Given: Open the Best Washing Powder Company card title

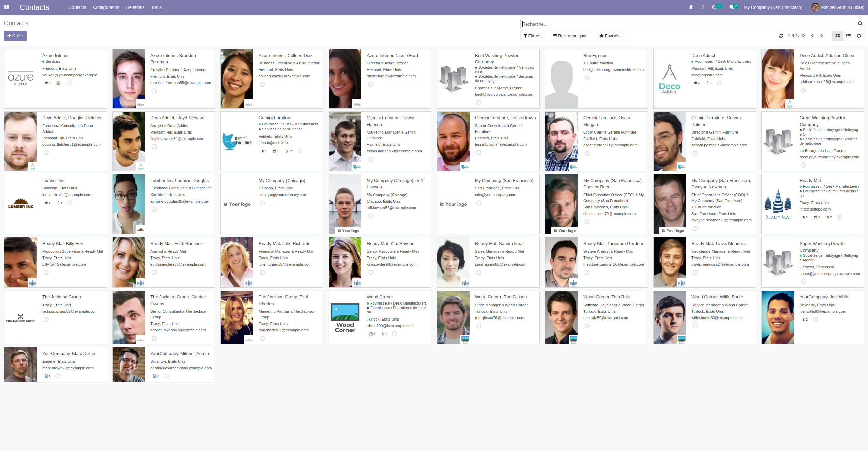Looking at the screenshot, I should [496, 59].
